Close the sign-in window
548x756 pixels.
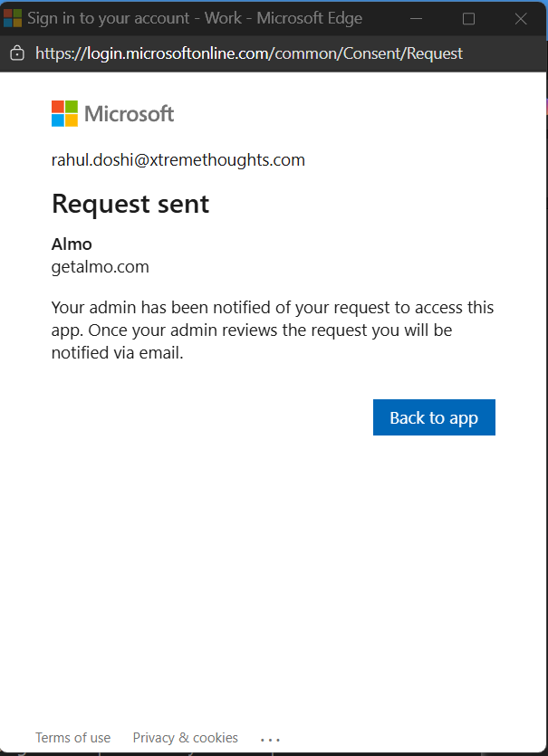[520, 18]
